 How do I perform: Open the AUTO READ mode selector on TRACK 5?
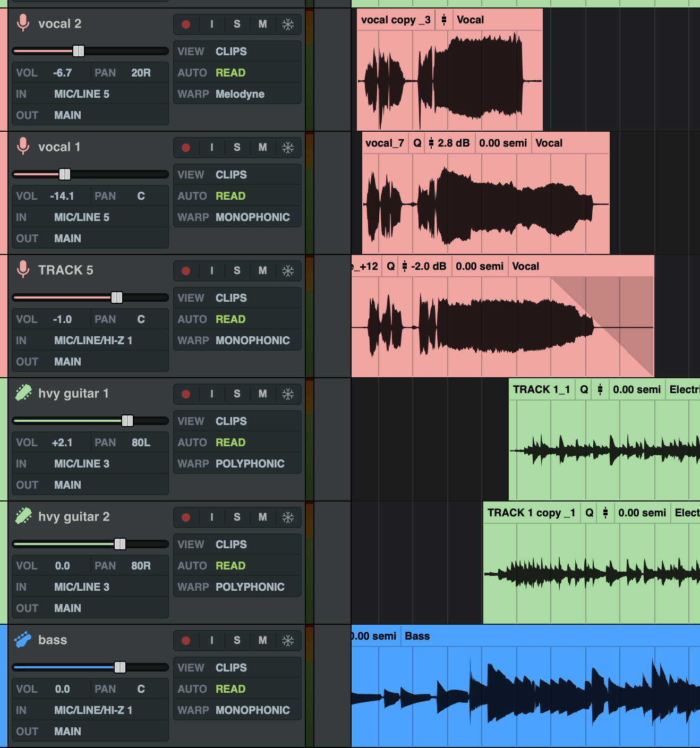click(231, 319)
